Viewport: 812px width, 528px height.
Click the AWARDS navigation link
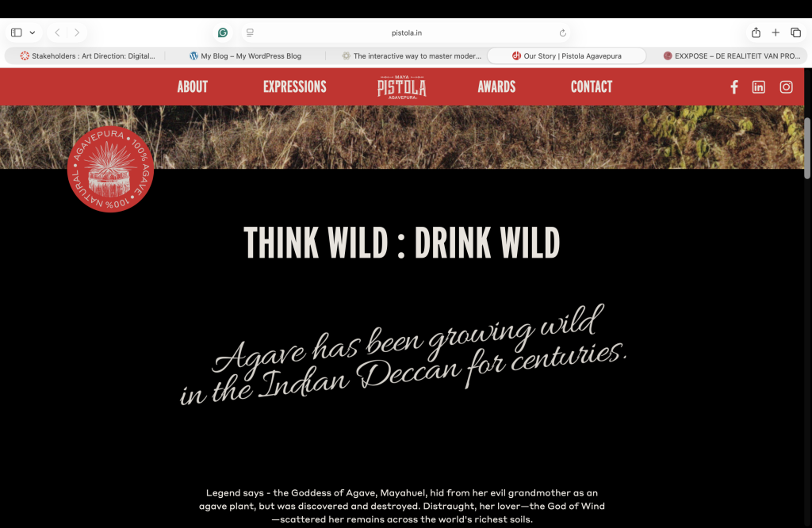[x=496, y=86]
